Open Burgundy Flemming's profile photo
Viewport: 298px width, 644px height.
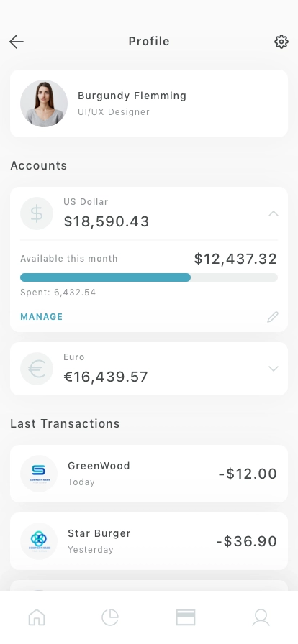pos(44,103)
